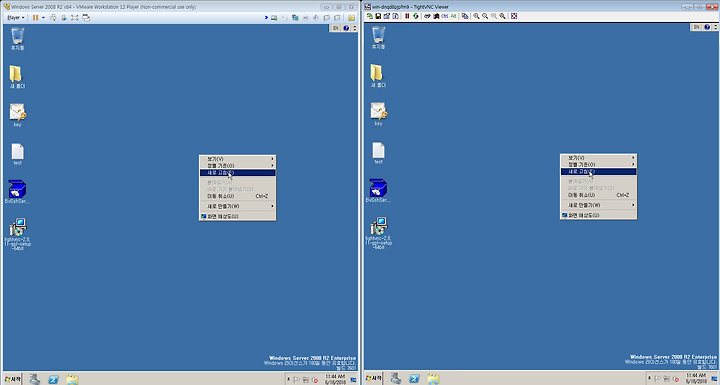The width and height of the screenshot is (720, 385).
Task: Show hidden tray icons in TightVNC guest taskbar
Action: [x=650, y=379]
